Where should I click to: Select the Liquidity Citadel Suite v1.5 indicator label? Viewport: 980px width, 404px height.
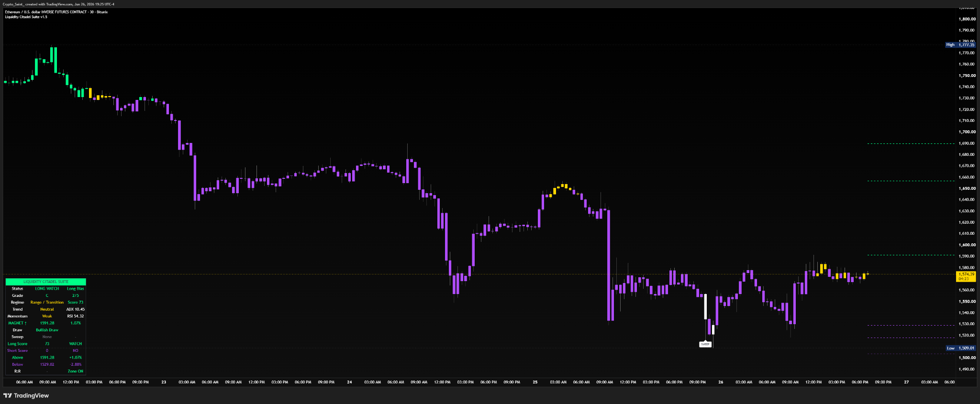point(26,17)
